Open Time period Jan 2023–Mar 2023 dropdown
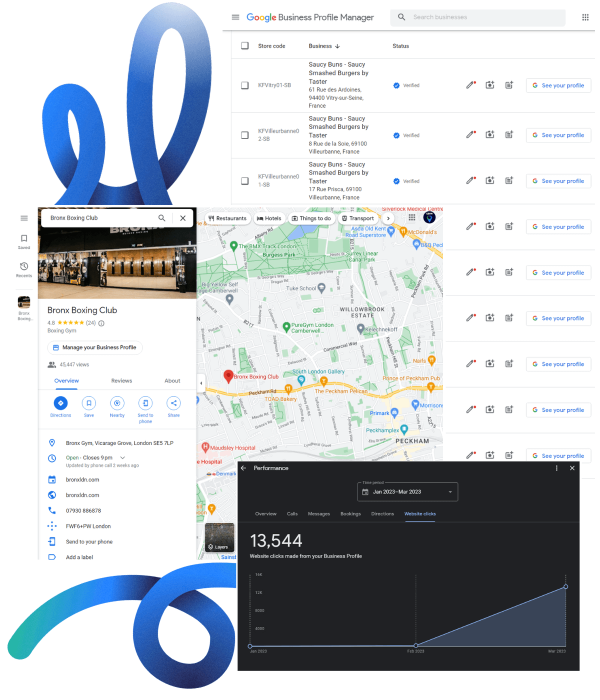600x700 pixels. (408, 492)
